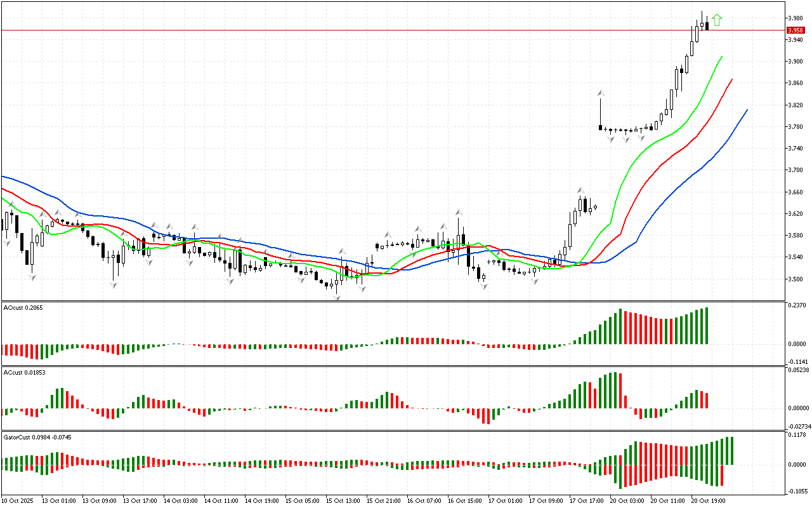The width and height of the screenshot is (812, 508).
Task: Select the up fractal above the 3.66 peak
Action: (580, 190)
